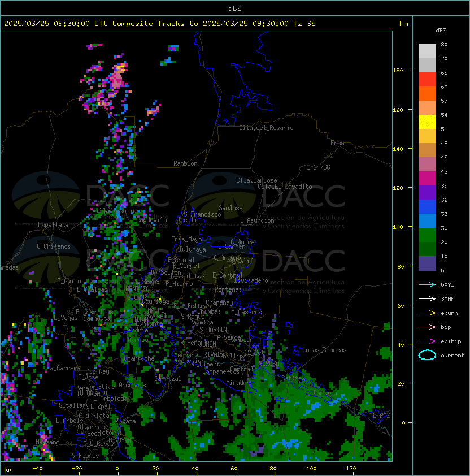Screen dimensions: 470x476
Task: Click the 'eb+bip' legend label
Action: (451, 341)
